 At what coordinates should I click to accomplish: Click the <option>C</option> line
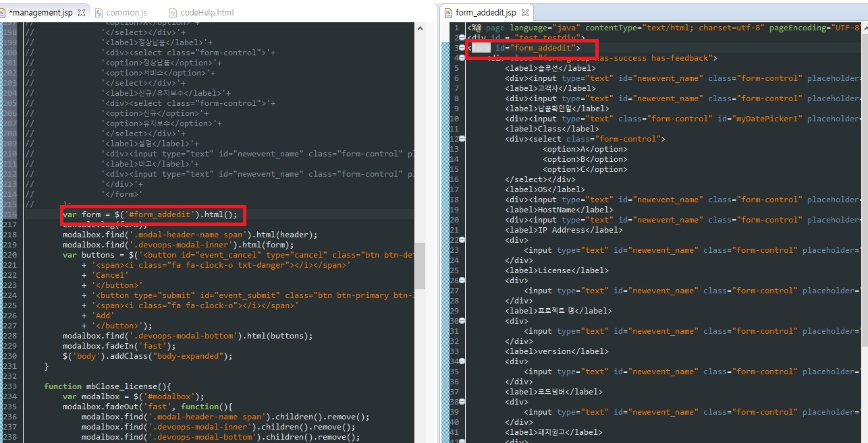point(585,169)
